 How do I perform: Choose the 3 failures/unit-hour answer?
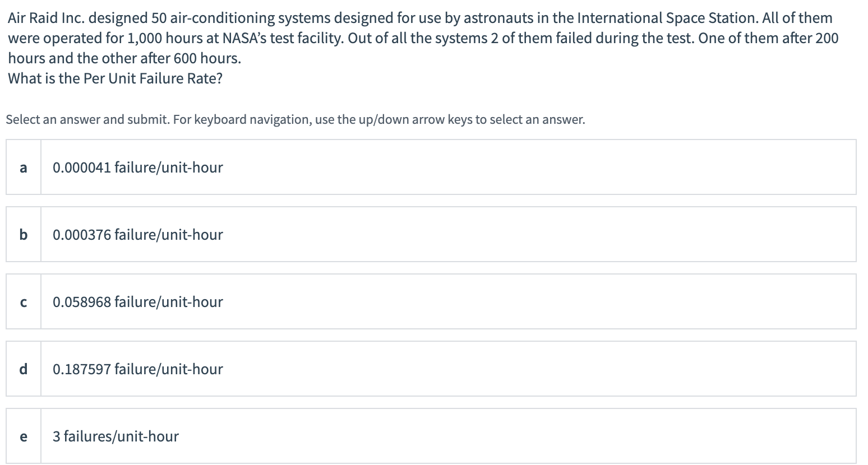pyautogui.click(x=116, y=436)
